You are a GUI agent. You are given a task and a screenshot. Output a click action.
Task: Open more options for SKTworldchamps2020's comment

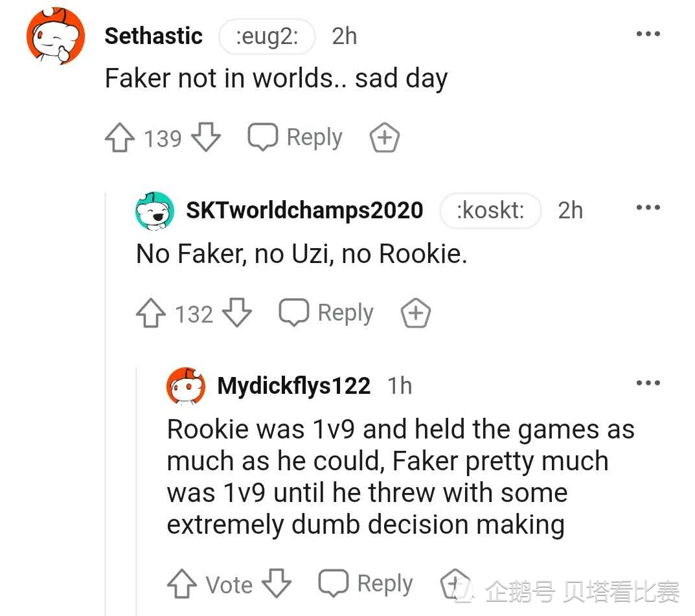click(x=648, y=208)
